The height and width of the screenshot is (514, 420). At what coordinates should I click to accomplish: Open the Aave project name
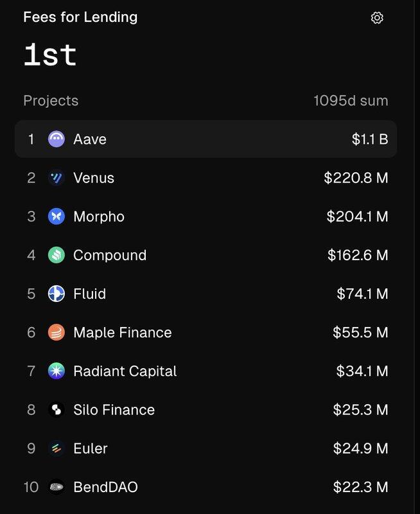coord(90,139)
